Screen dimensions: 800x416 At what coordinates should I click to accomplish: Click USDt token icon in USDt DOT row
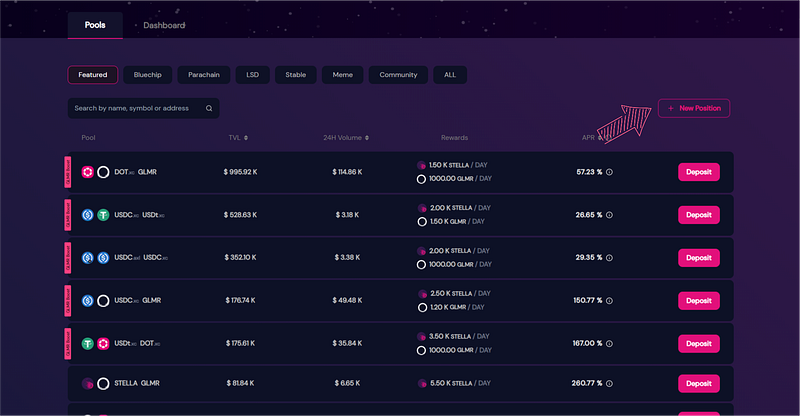pyautogui.click(x=88, y=344)
